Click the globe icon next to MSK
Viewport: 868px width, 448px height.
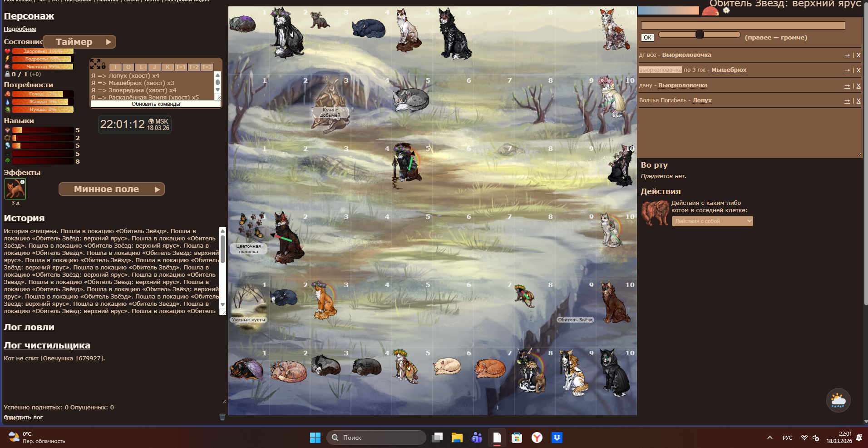tap(151, 121)
